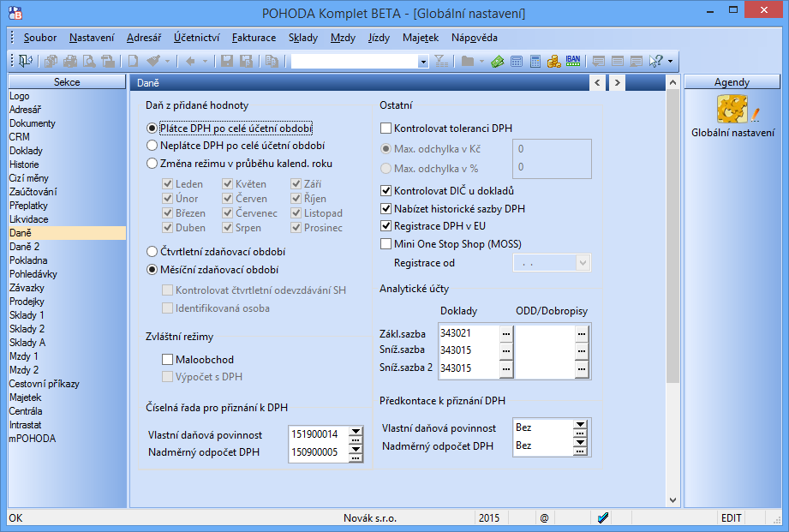Open the Účetnictví menu
This screenshot has height=532, width=789.
click(197, 38)
